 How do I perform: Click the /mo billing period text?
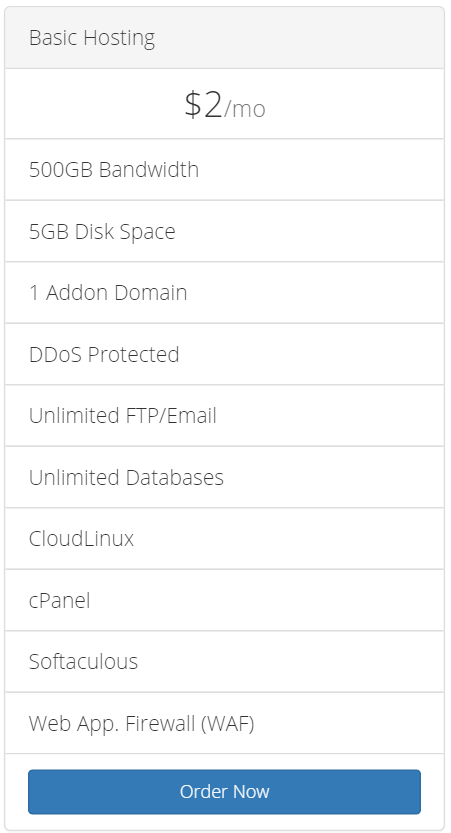[x=244, y=109]
